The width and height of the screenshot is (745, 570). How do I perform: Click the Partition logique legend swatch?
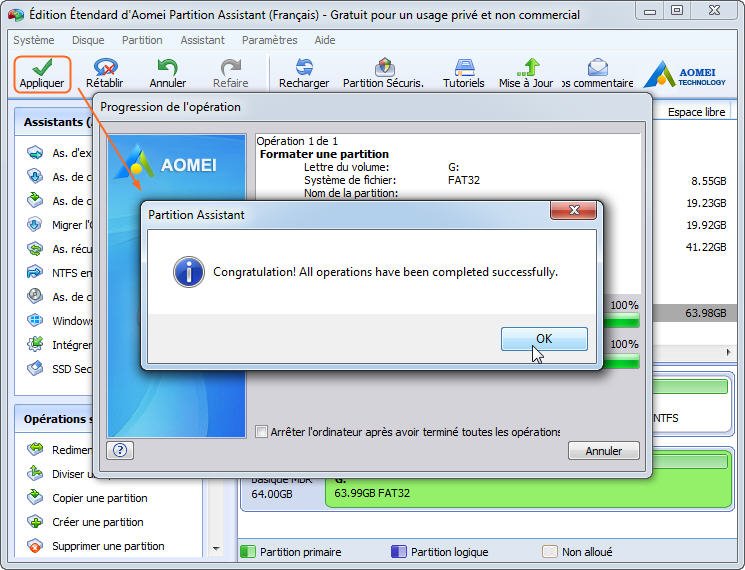398,551
